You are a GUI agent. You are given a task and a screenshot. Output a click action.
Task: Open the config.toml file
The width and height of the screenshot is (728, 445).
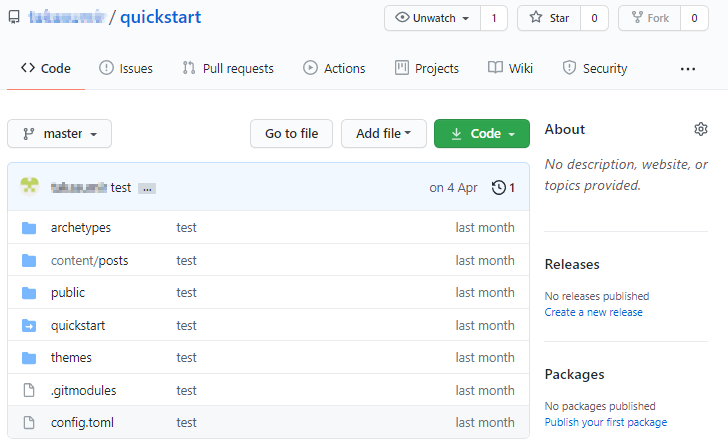pos(82,422)
